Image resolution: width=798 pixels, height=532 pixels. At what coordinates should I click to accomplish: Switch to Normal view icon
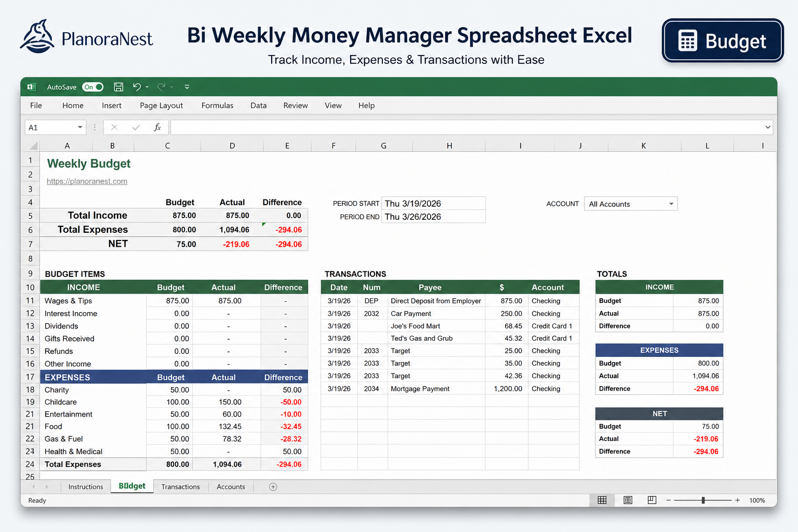(602, 500)
